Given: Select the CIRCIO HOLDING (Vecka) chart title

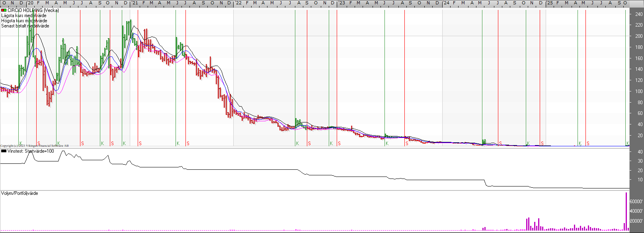Looking at the screenshot, I should click(x=33, y=10).
